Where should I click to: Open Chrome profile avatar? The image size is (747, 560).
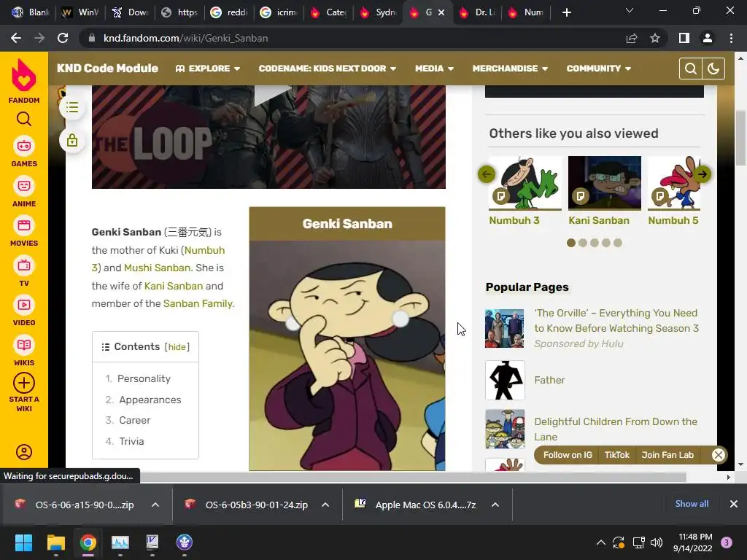pyautogui.click(x=708, y=38)
